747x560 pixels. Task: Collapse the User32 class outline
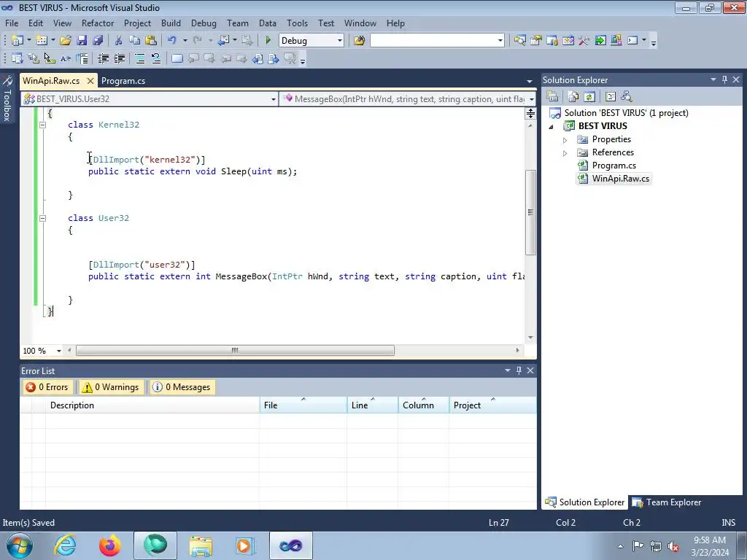click(x=42, y=218)
